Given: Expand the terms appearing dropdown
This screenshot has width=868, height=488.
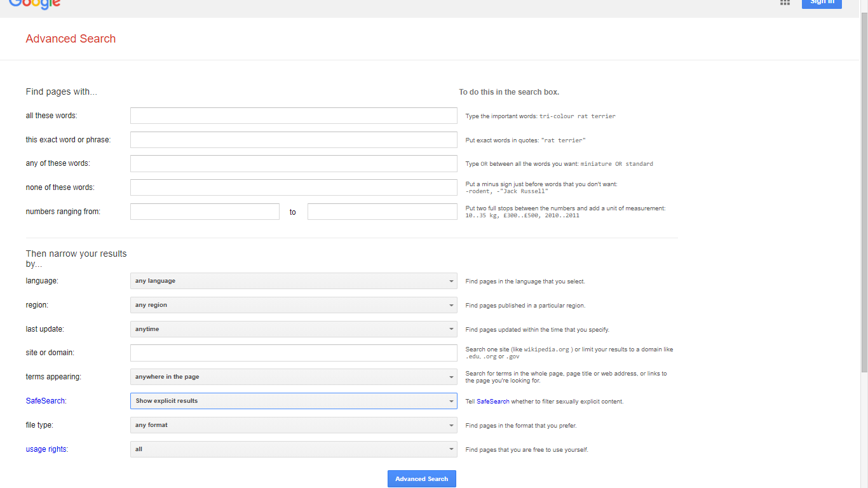Looking at the screenshot, I should pyautogui.click(x=294, y=377).
